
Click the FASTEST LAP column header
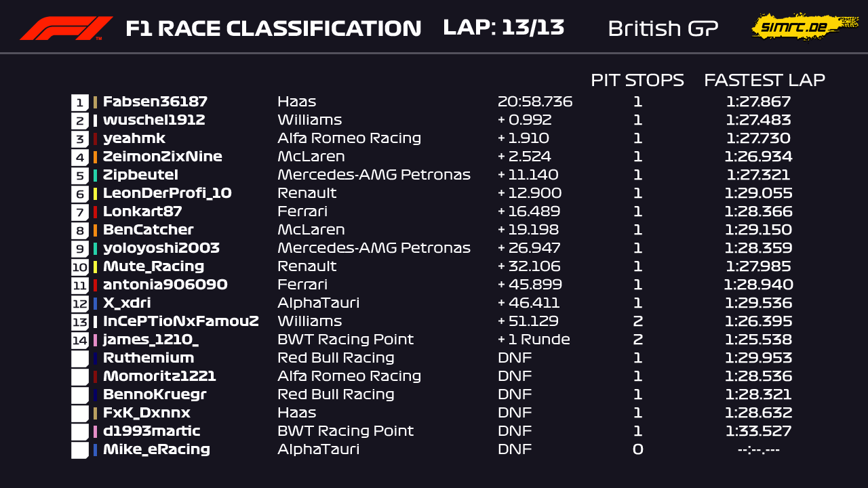tap(764, 80)
